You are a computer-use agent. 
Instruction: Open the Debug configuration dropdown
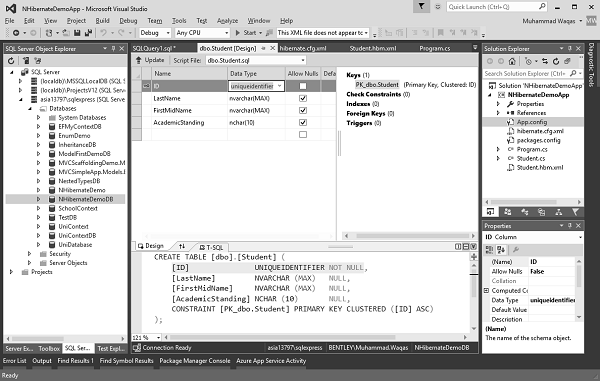point(155,33)
